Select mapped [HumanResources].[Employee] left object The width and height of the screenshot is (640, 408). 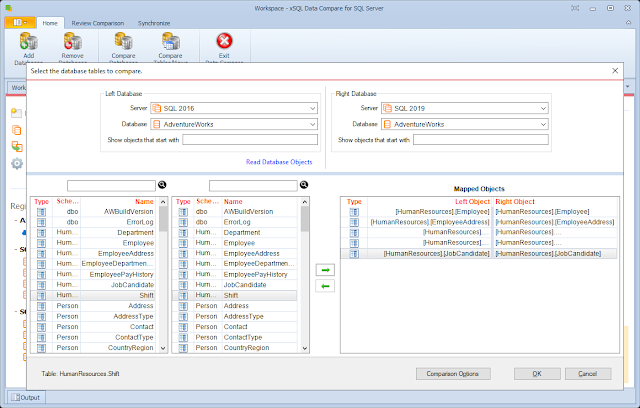442,212
